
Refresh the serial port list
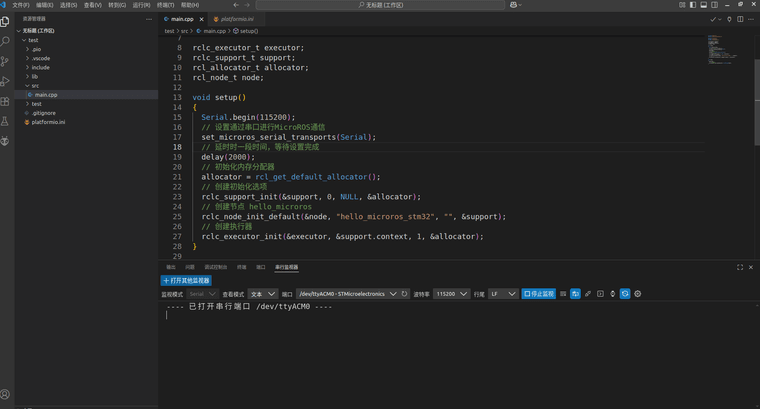(404, 294)
